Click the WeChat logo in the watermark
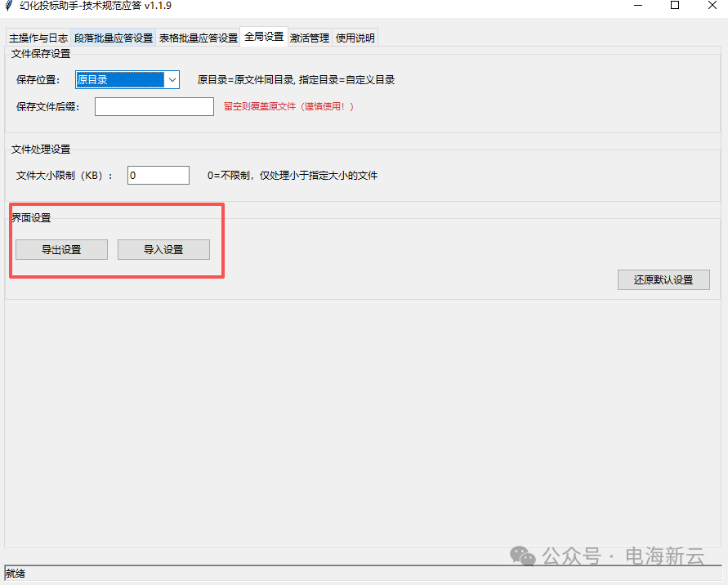The width and height of the screenshot is (728, 585). click(524, 556)
